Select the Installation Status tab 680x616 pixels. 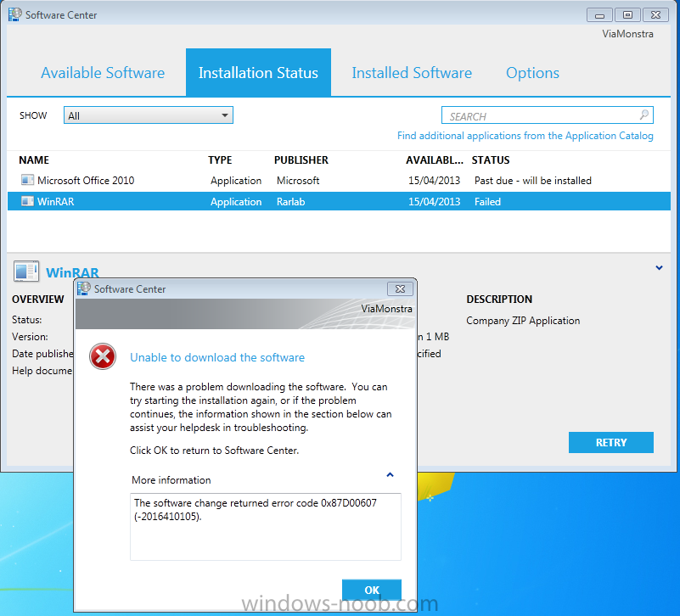coord(258,73)
